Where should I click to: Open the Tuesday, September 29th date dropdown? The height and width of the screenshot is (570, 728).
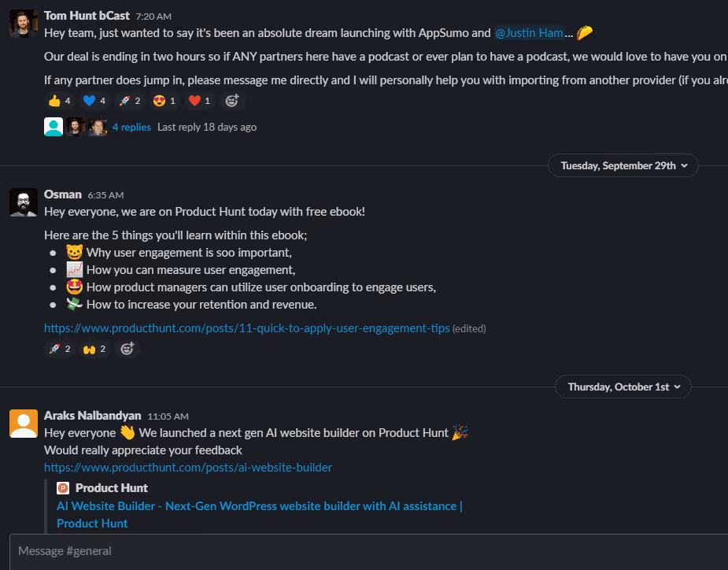(623, 166)
